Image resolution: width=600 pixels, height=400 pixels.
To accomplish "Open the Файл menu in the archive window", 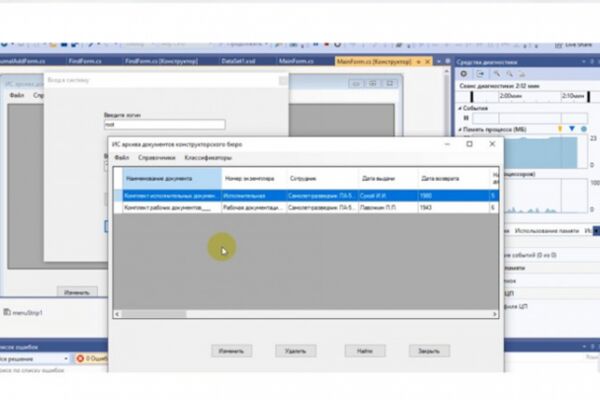I will (122, 158).
